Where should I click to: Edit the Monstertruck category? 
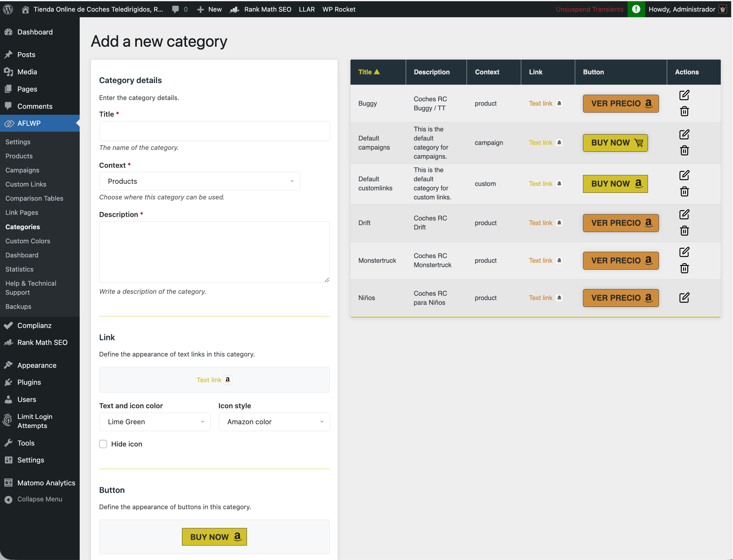684,252
